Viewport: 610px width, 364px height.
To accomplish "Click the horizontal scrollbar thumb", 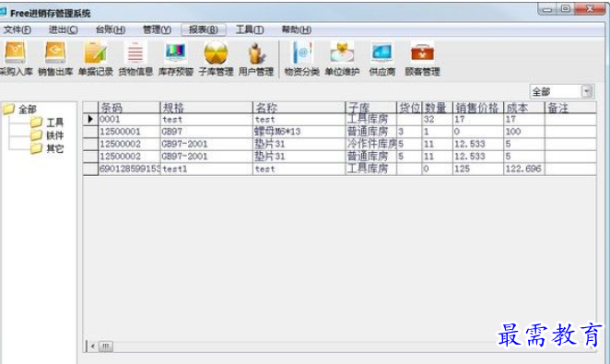I will click(106, 346).
